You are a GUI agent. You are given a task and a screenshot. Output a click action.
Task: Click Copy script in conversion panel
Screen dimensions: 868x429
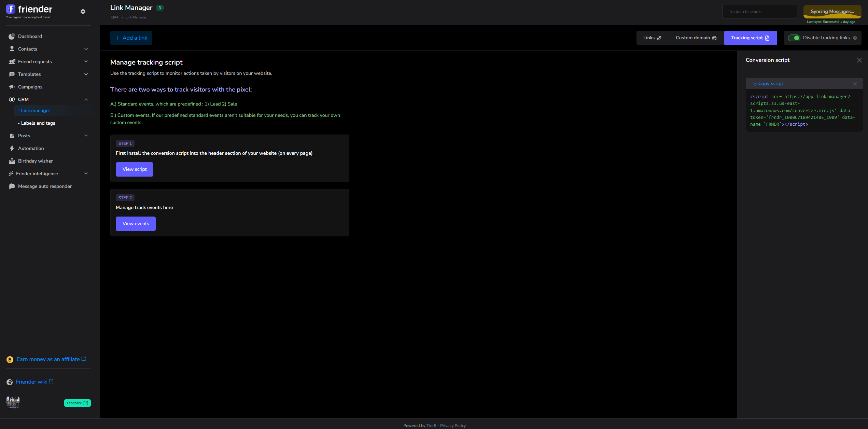tap(768, 84)
